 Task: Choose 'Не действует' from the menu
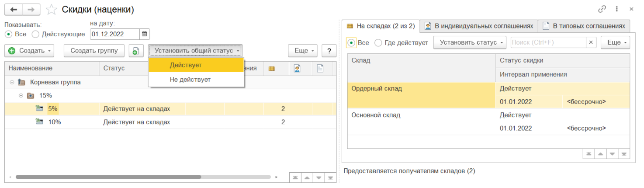coord(190,80)
